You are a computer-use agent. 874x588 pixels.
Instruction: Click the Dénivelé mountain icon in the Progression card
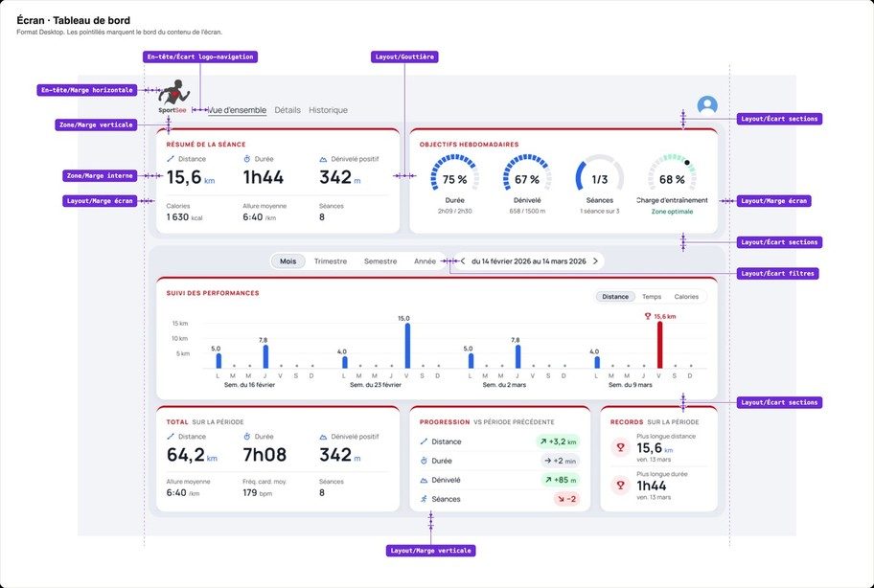tap(424, 480)
